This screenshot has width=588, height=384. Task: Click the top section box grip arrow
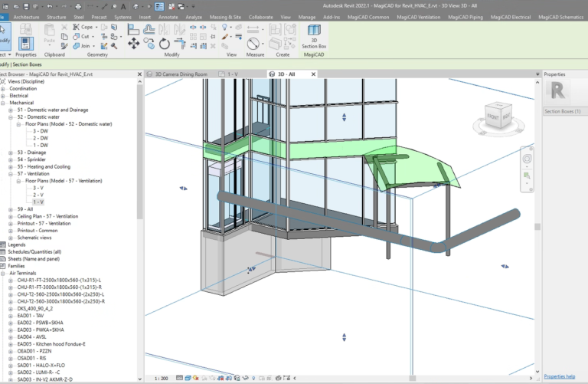click(344, 117)
